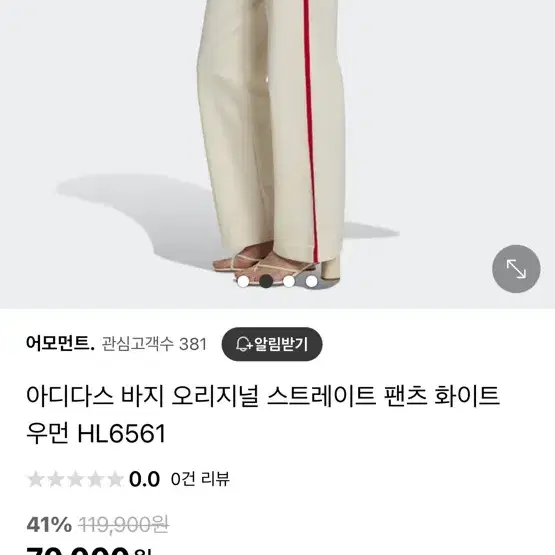555x555 pixels.
Task: Tap the 알림받기 notification button
Action: pyautogui.click(x=272, y=344)
